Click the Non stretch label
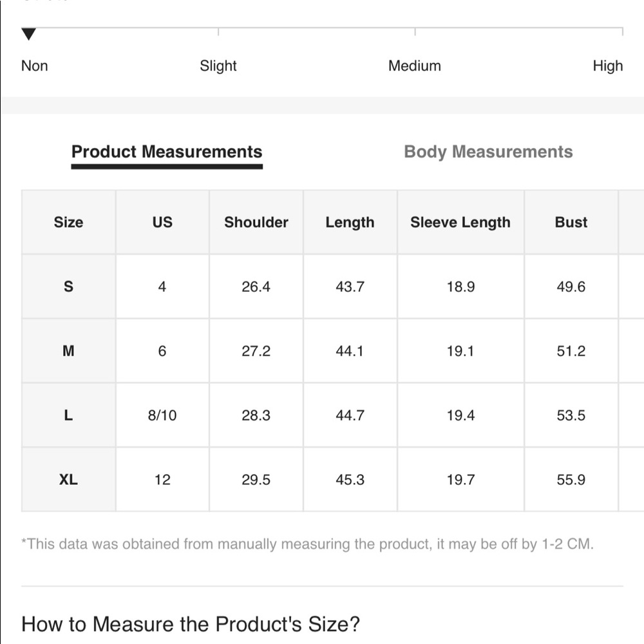Screen dimensions: 644x644 pos(35,66)
